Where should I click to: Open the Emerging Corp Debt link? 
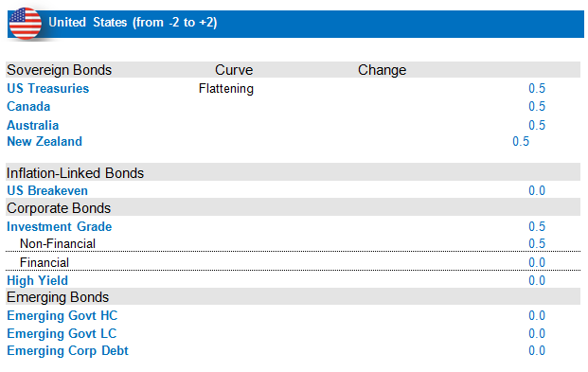67,351
